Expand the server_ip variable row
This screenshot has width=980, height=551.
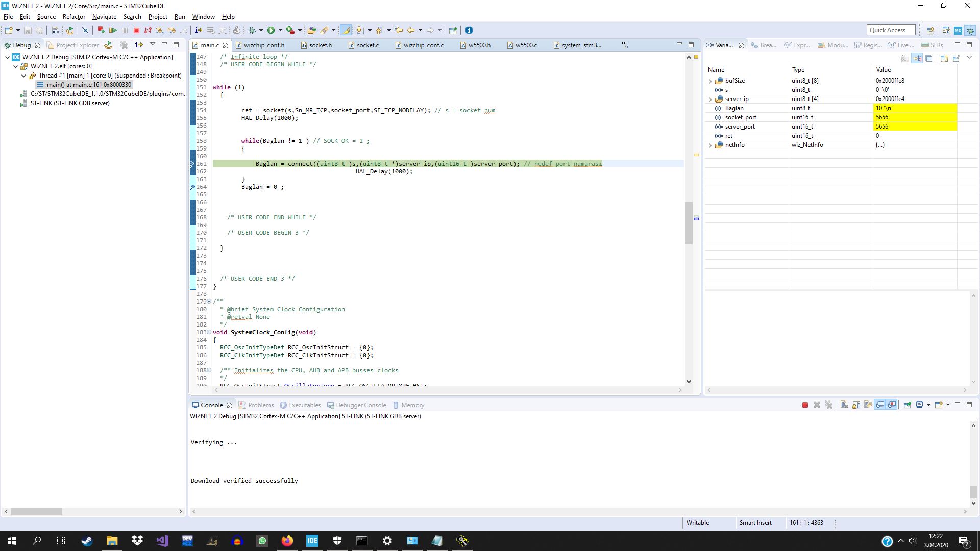(x=710, y=99)
